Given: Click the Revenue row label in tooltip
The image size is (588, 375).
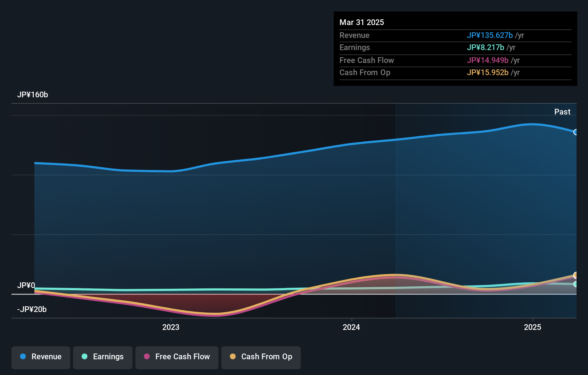Looking at the screenshot, I should pyautogui.click(x=355, y=35).
